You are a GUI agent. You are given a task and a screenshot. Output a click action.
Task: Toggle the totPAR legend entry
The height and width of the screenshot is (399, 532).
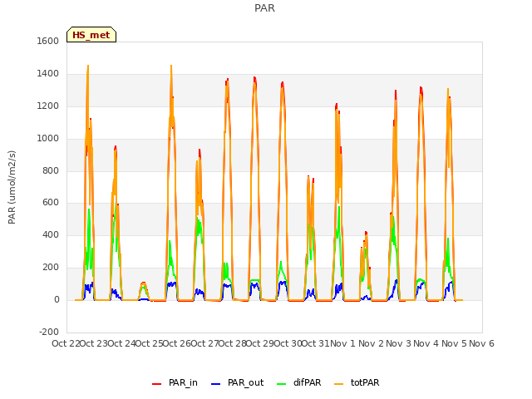pos(357,382)
